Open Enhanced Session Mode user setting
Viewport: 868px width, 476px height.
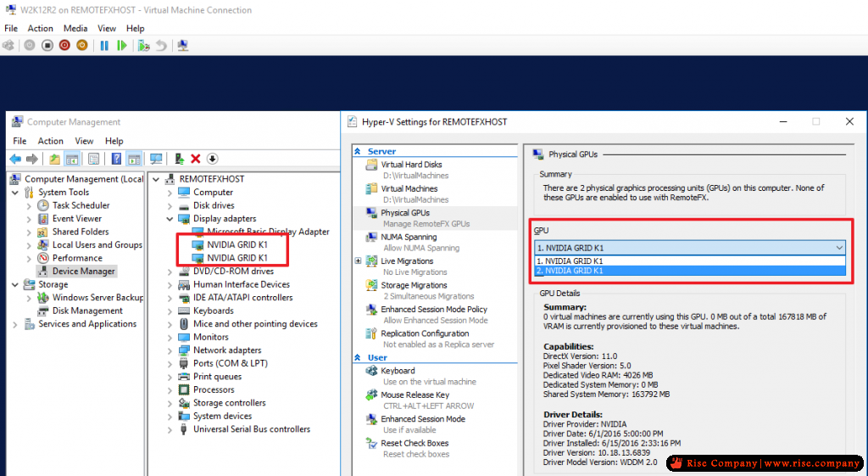click(x=423, y=419)
